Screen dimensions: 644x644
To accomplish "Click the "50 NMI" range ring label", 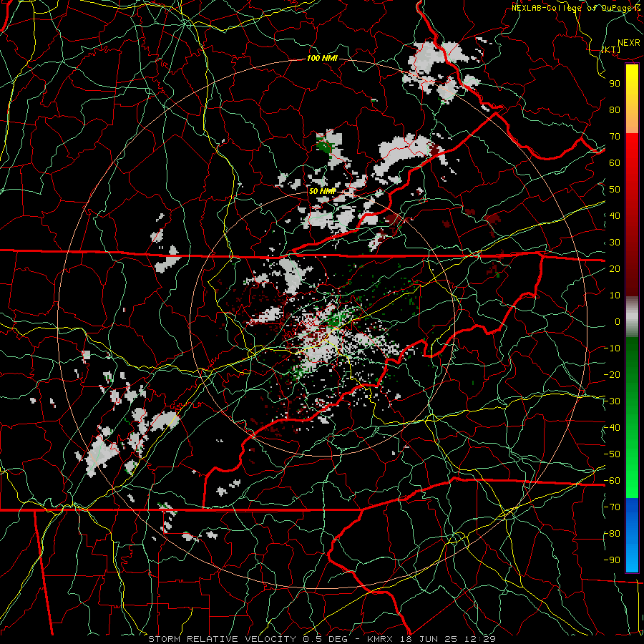I will 322,191.
